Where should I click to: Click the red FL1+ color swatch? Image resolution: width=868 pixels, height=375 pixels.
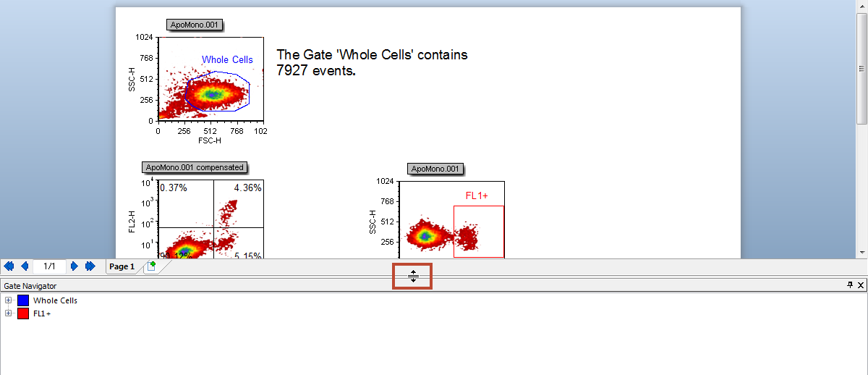pos(23,313)
